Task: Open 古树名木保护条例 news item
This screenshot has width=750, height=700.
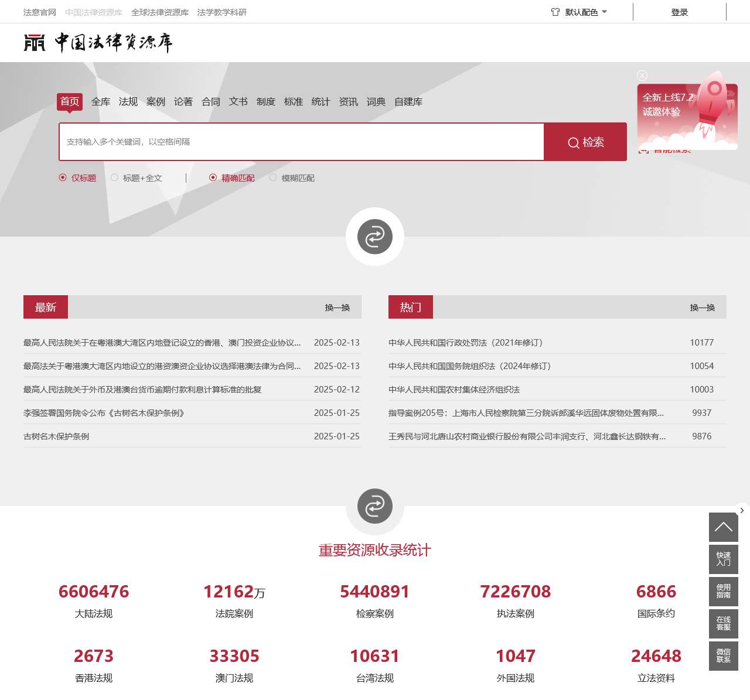Action: tap(56, 436)
